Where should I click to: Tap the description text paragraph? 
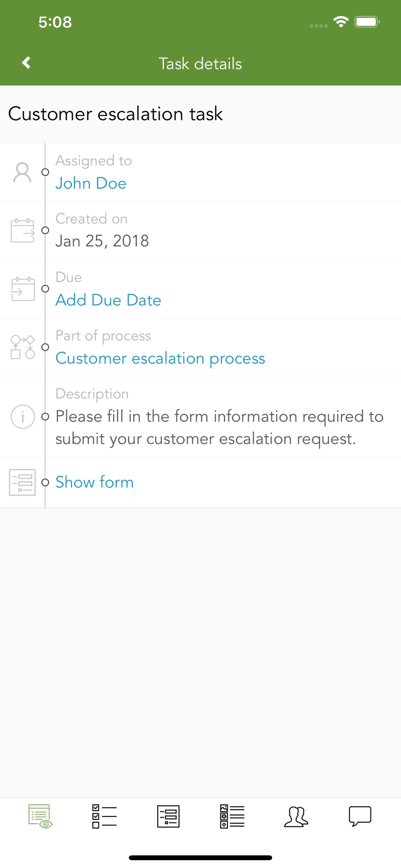tap(220, 427)
